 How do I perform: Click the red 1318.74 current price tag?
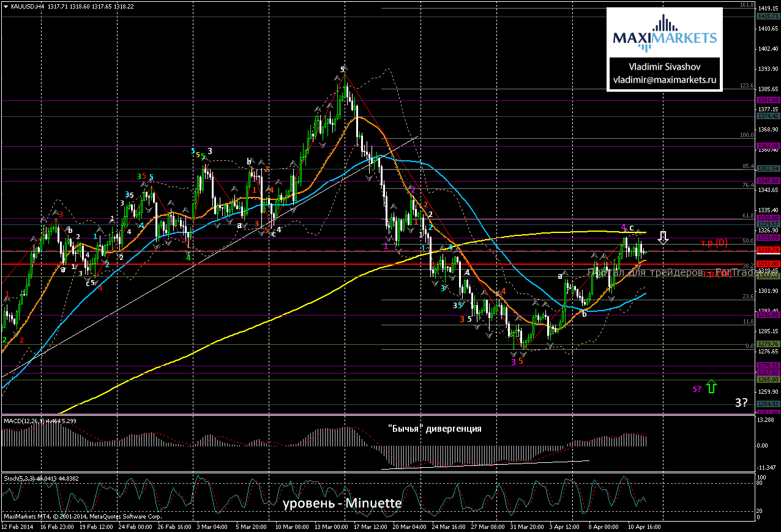[768, 250]
